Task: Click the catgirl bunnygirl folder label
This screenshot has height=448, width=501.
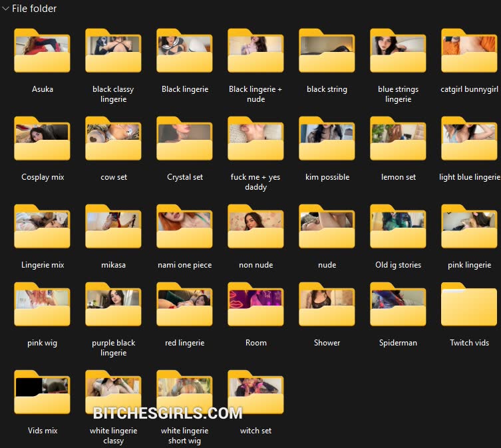Action: (469, 89)
